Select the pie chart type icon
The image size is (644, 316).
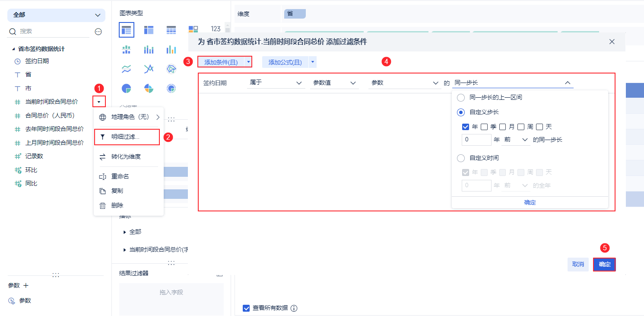point(126,88)
